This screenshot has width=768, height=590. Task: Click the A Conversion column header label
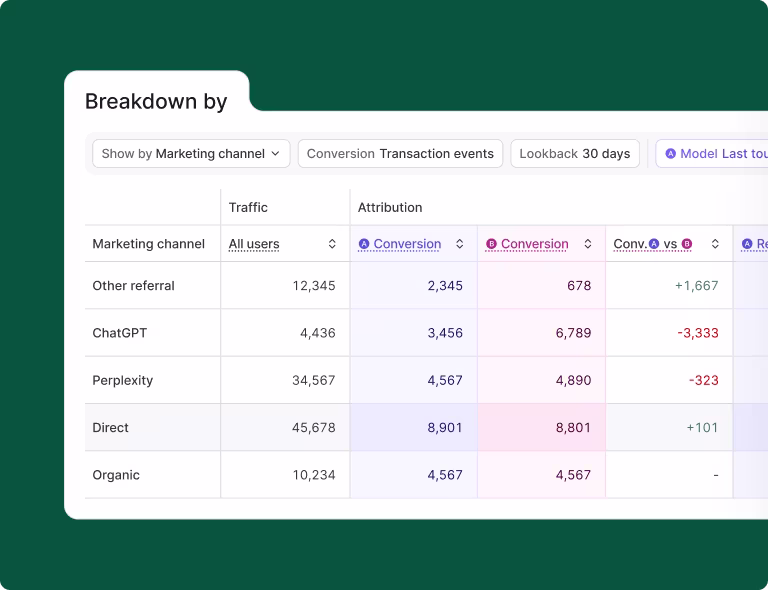[x=407, y=244]
